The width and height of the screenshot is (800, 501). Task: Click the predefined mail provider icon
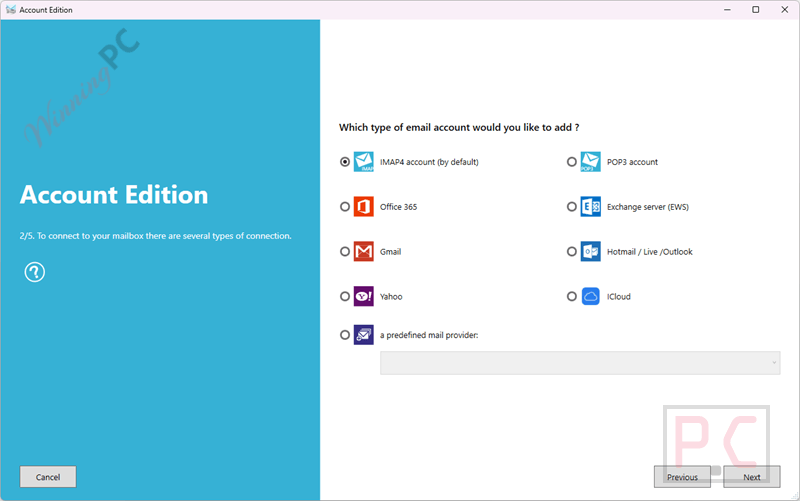tap(364, 335)
